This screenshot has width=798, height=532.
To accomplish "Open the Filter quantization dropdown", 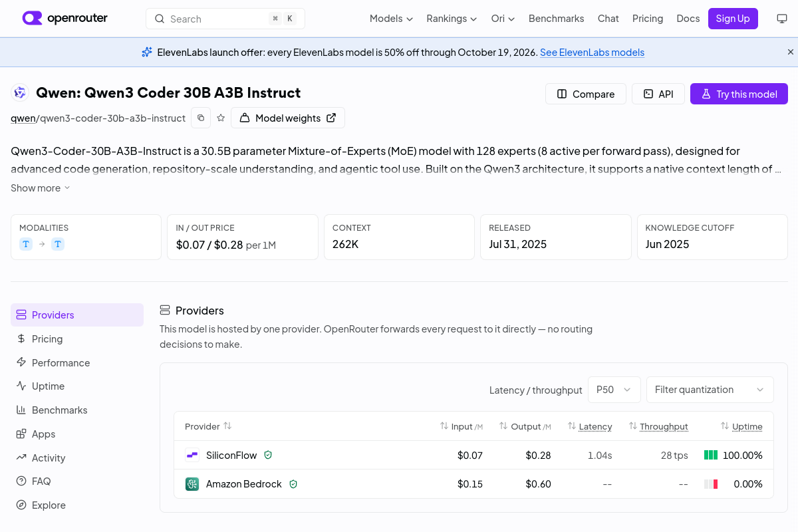I will pyautogui.click(x=710, y=390).
